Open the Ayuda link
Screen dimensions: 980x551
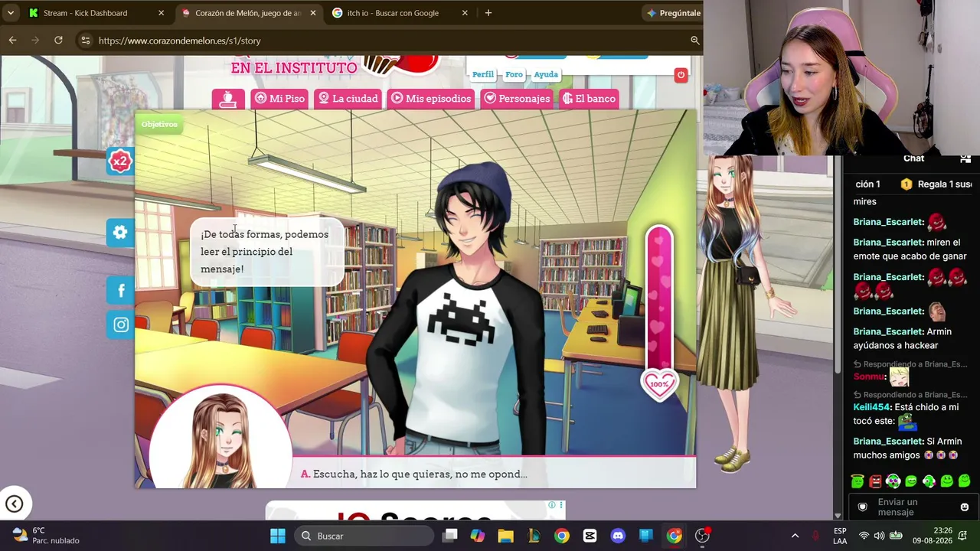pos(546,74)
